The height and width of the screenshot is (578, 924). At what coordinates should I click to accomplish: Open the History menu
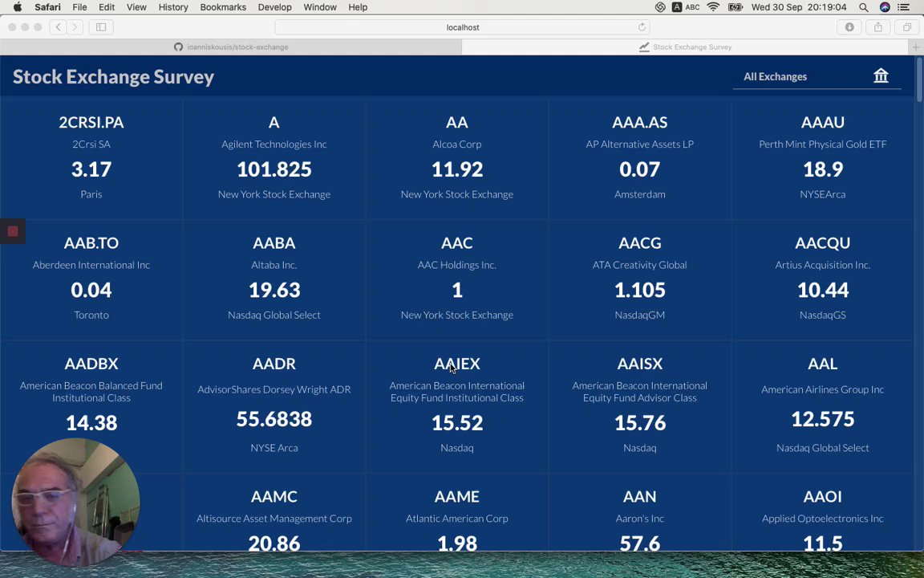pyautogui.click(x=173, y=7)
